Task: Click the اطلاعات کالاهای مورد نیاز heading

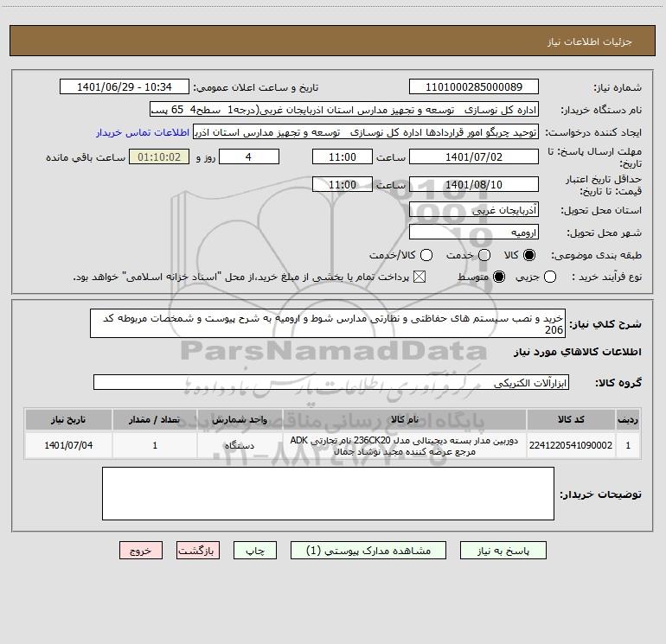Action: coord(577,352)
